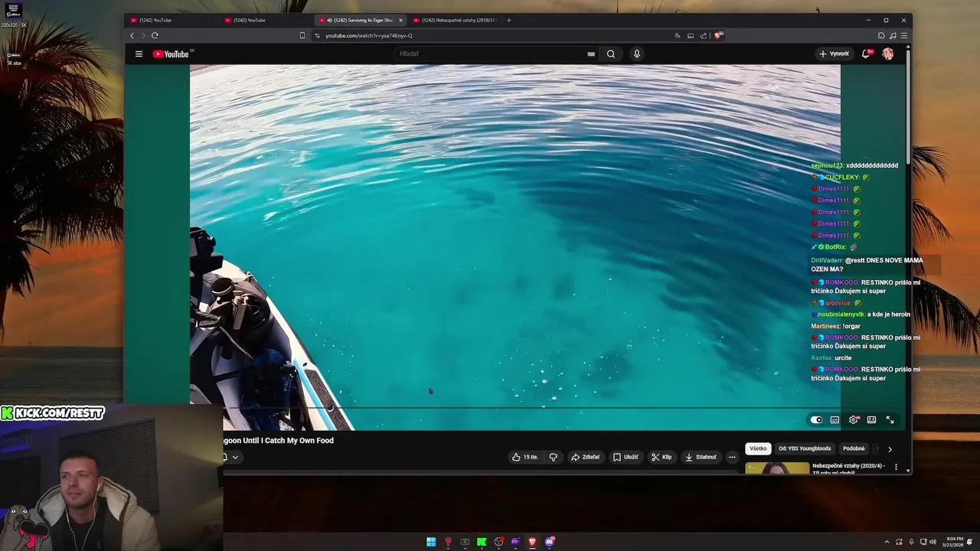Screen dimensions: 980x551
Task: Open the on-screen keyboard in search box
Action: tap(591, 54)
